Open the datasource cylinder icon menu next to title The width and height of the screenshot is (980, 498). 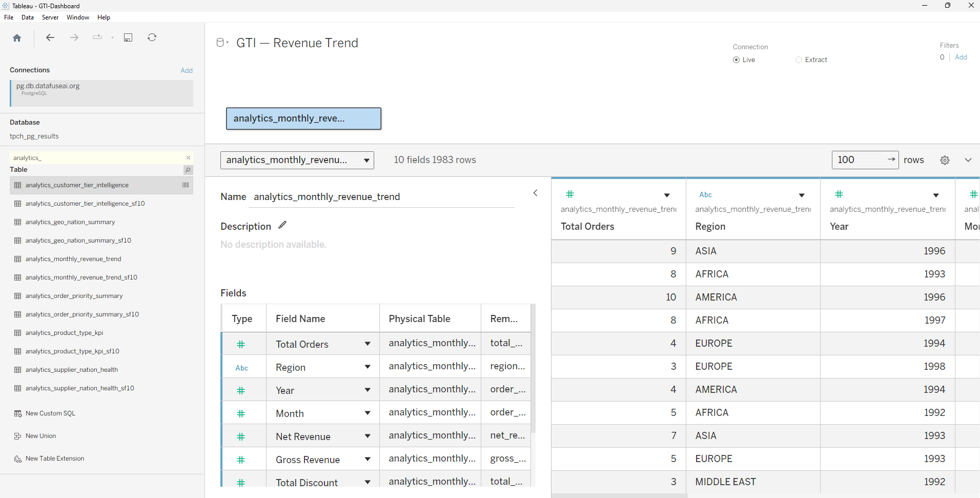click(x=222, y=43)
